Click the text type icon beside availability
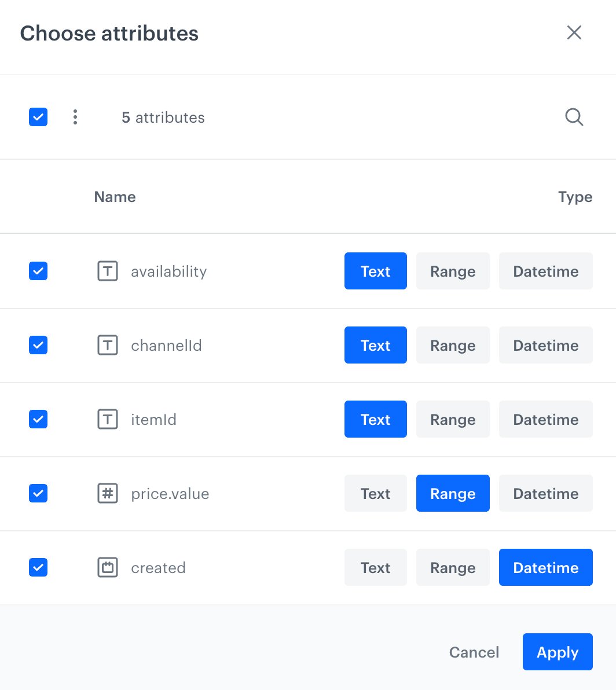The image size is (616, 690). tap(108, 271)
